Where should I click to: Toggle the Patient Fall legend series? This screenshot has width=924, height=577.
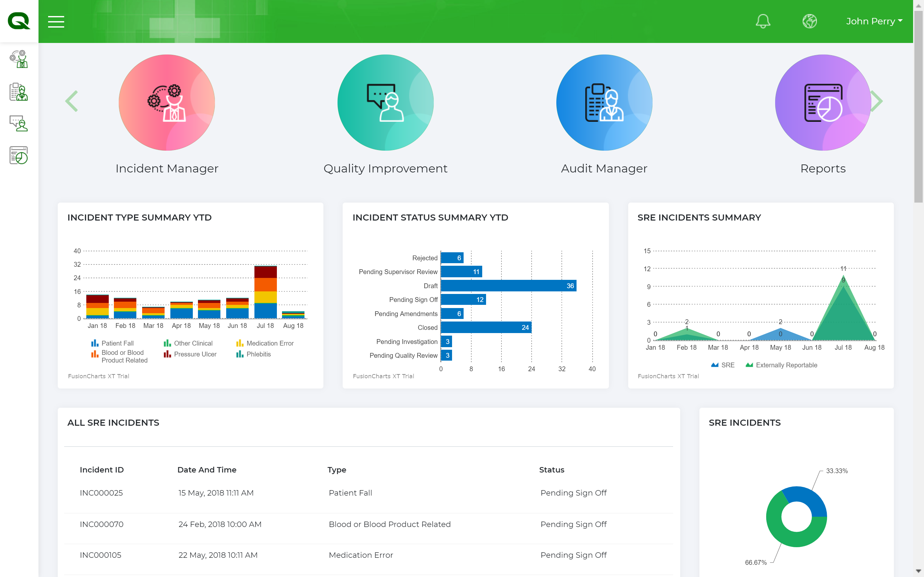117,343
